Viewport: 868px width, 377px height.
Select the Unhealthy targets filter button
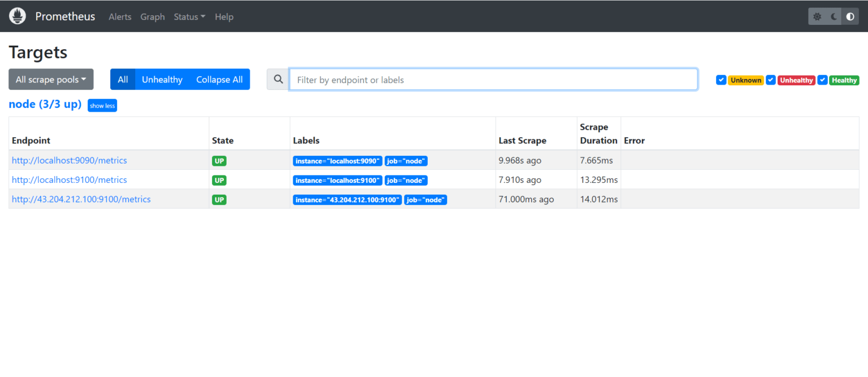(162, 79)
